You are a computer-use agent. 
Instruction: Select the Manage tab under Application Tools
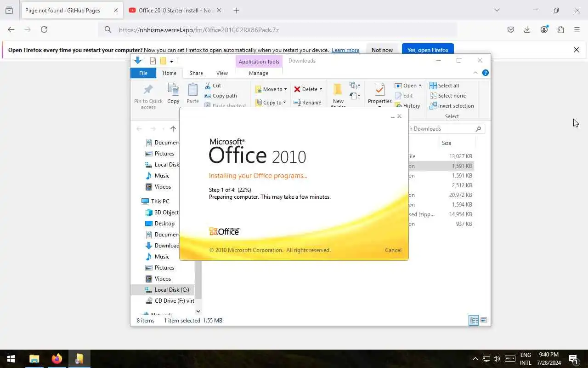coord(259,73)
